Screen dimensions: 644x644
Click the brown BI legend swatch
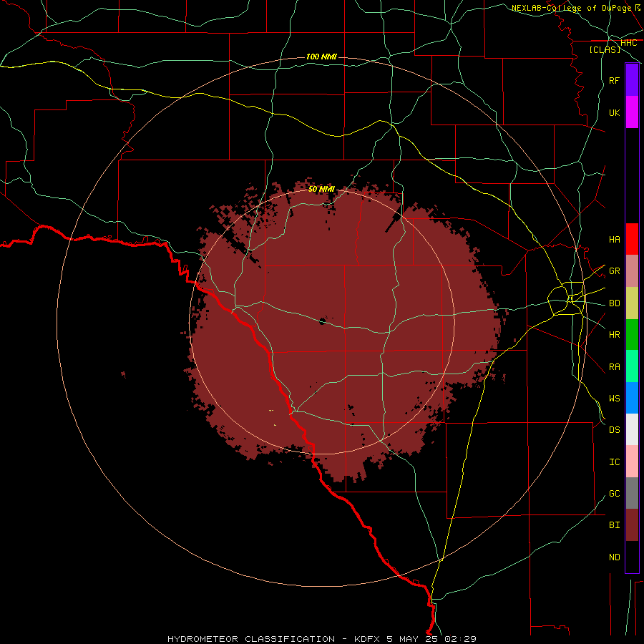tap(632, 525)
